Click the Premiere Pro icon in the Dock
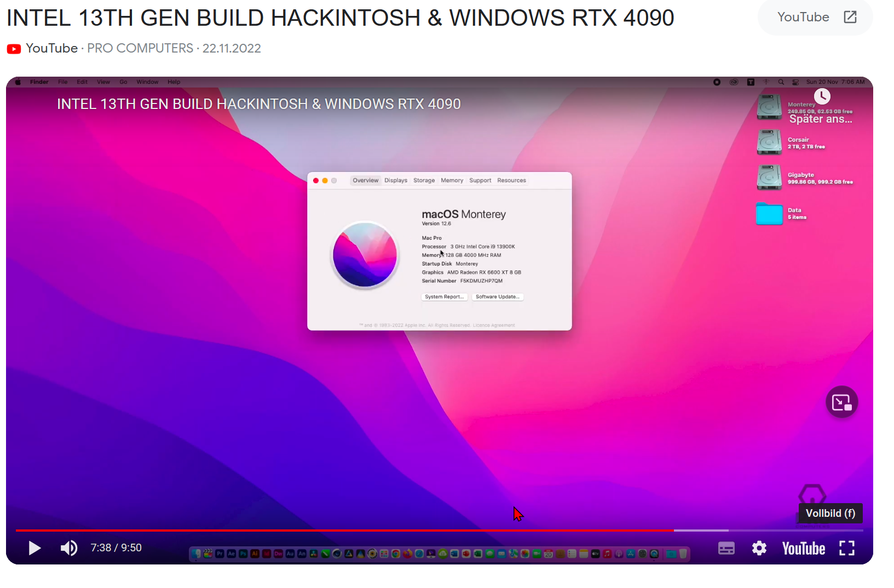This screenshot has width=894, height=588. [220, 554]
